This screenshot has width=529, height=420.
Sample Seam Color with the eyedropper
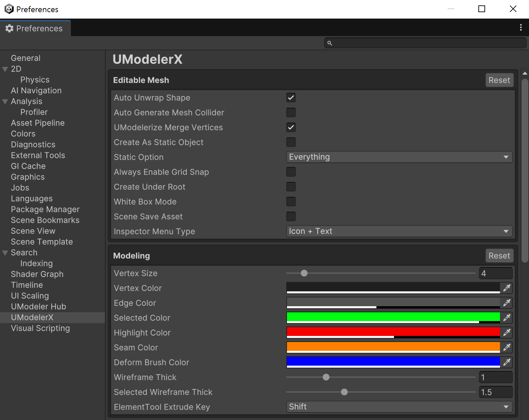tap(506, 347)
